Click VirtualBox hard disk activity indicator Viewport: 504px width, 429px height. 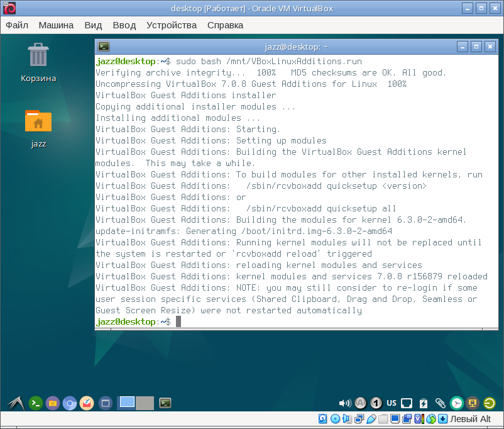click(x=323, y=419)
